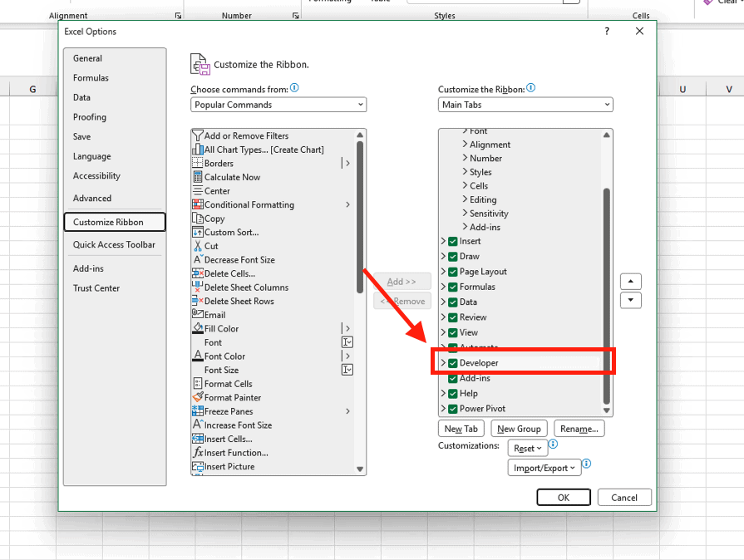
Task: Open the Customize the Ribbon Main Tabs dropdown
Action: [x=525, y=105]
